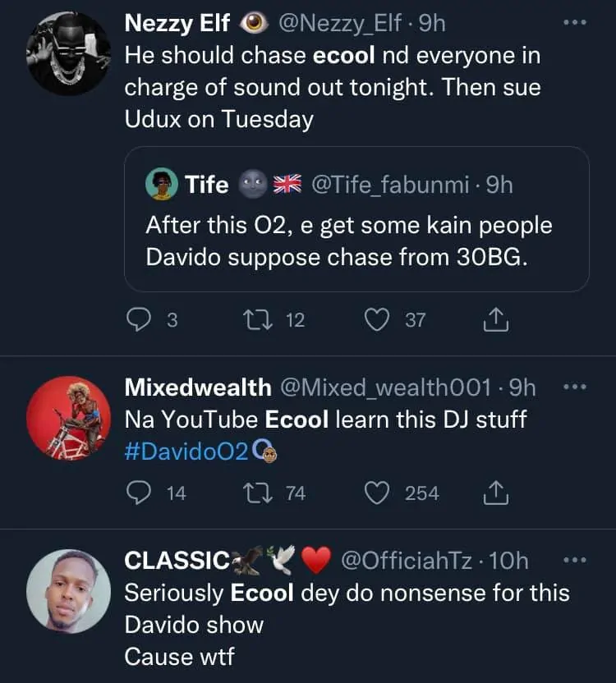Viewport: 616px width, 683px height.
Task: Open more options on CLASSIC's tweet
Action: coord(576,561)
